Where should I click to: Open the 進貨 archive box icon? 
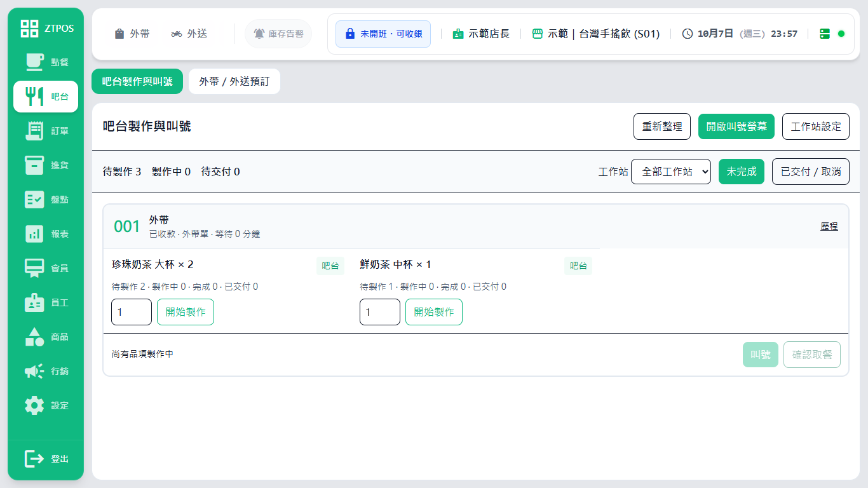pyautogui.click(x=34, y=165)
